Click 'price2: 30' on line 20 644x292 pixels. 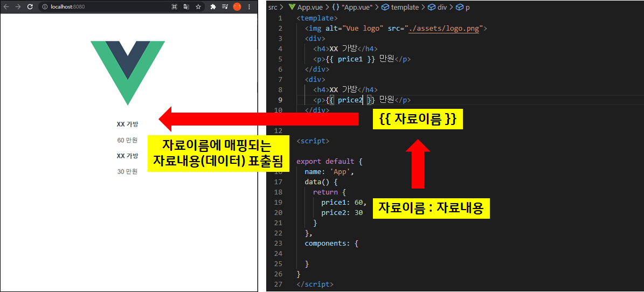342,213
